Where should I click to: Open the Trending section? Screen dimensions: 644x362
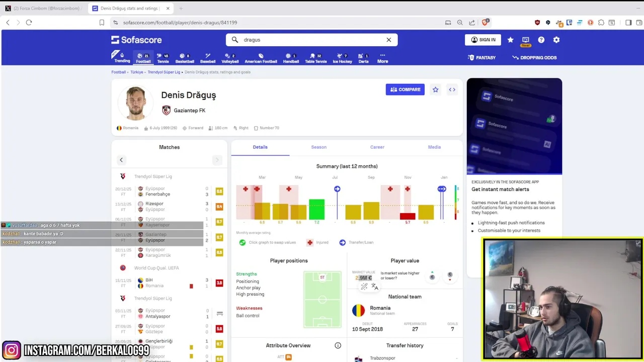122,57
